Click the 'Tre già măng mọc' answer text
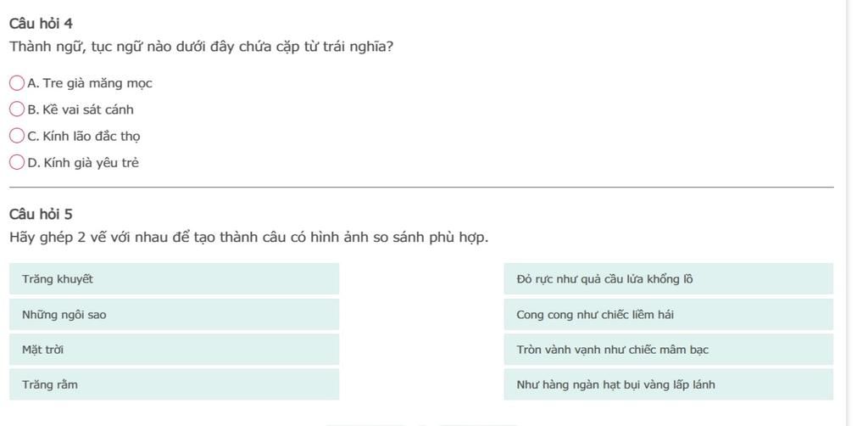This screenshot has height=426, width=868. click(97, 83)
